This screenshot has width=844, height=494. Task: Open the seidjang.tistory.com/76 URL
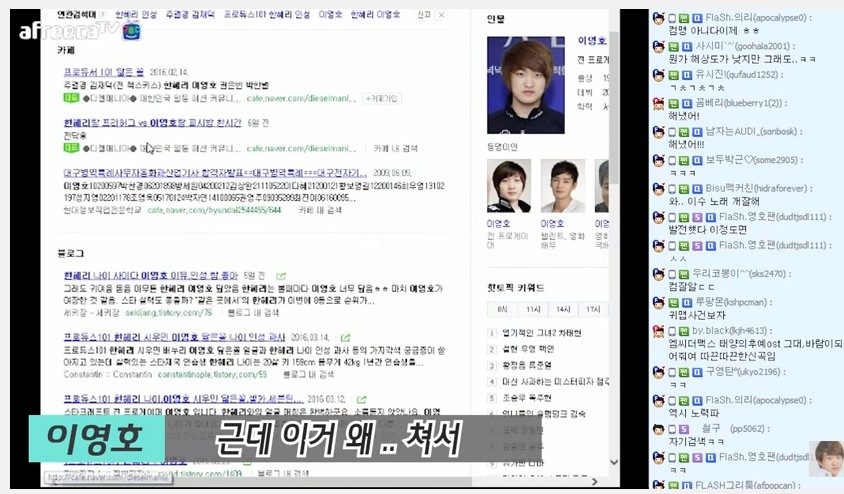tap(168, 313)
